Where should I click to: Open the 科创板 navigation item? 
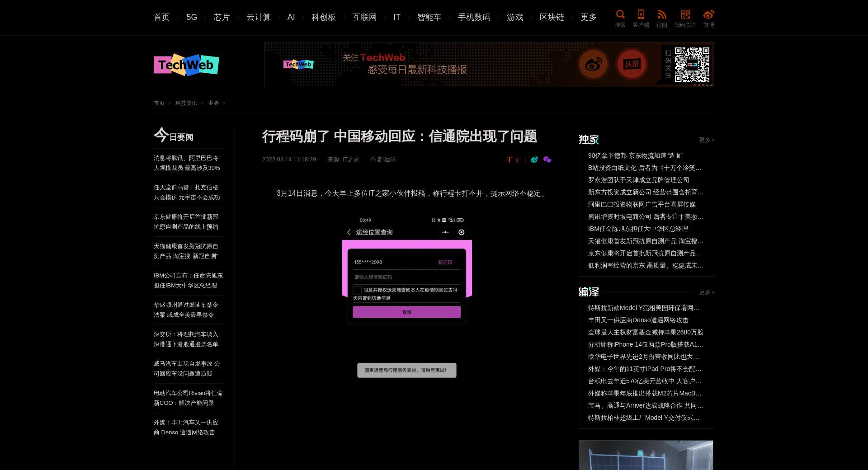[324, 17]
